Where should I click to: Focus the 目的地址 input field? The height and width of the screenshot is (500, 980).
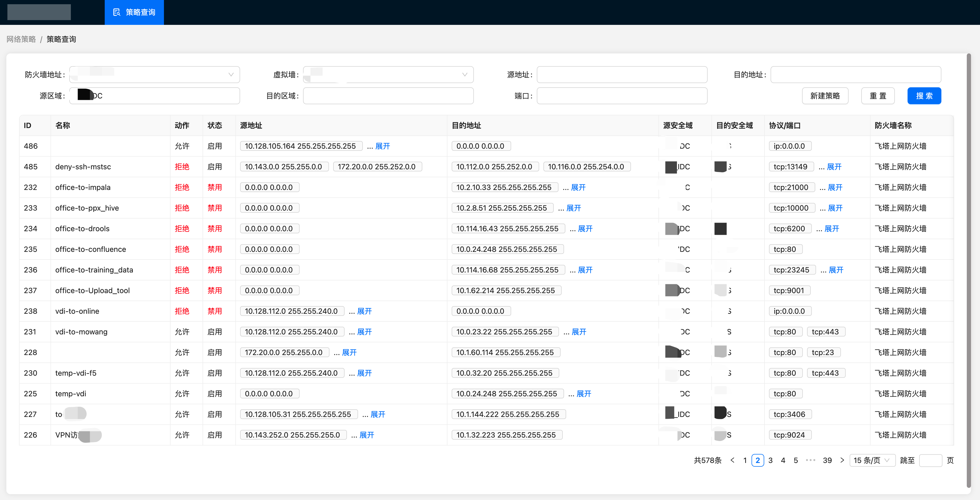[856, 75]
